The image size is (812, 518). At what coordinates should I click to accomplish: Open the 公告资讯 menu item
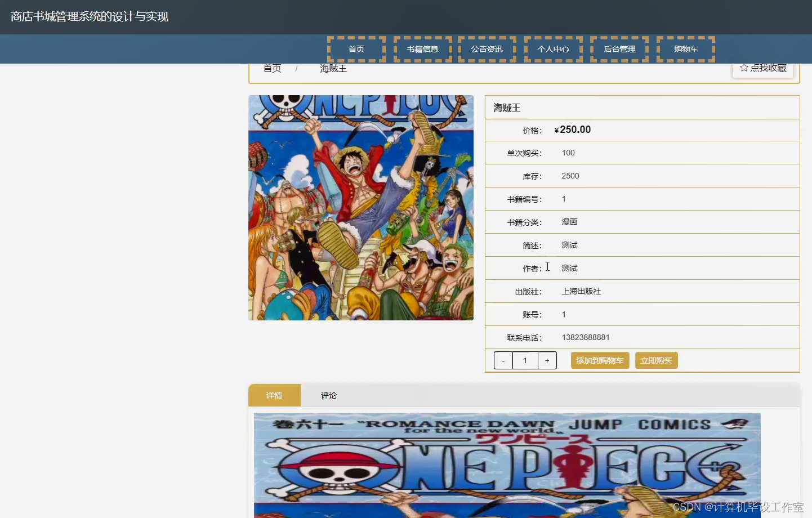(x=487, y=49)
